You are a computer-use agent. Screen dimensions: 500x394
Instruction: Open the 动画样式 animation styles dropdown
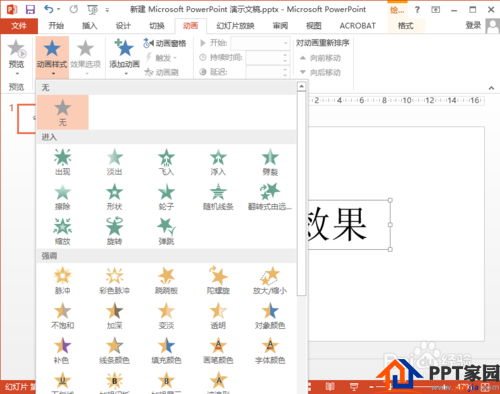tap(52, 57)
